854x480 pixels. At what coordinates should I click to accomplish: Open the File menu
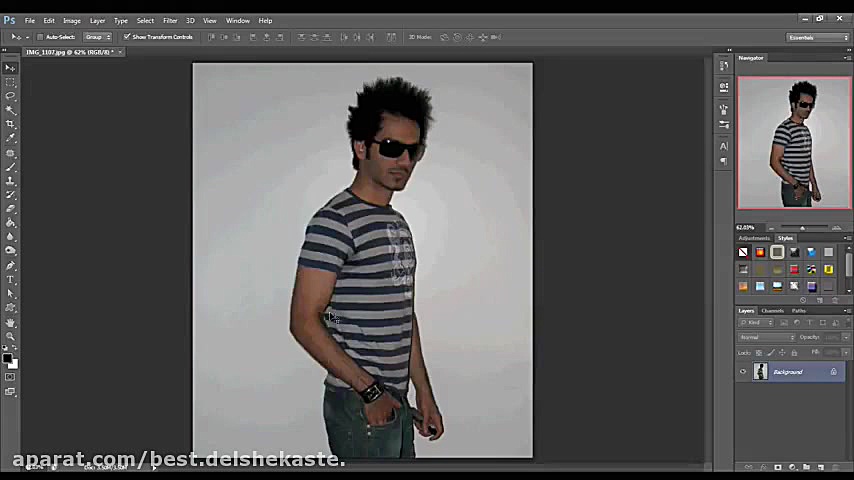pos(29,21)
